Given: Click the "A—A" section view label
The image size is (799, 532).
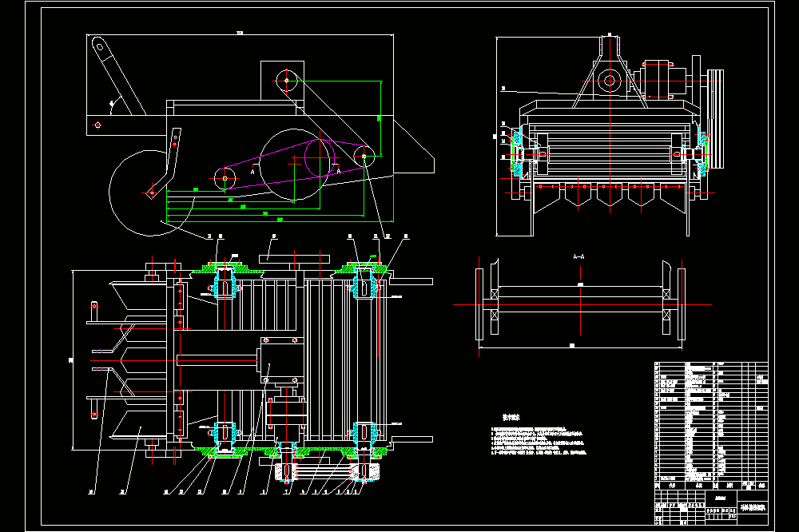Looking at the screenshot, I should point(578,257).
